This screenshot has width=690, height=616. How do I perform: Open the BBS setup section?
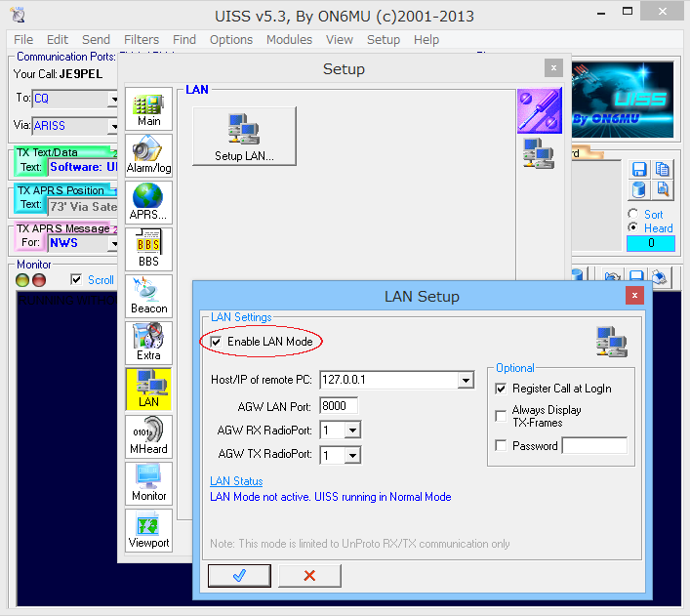pos(148,249)
